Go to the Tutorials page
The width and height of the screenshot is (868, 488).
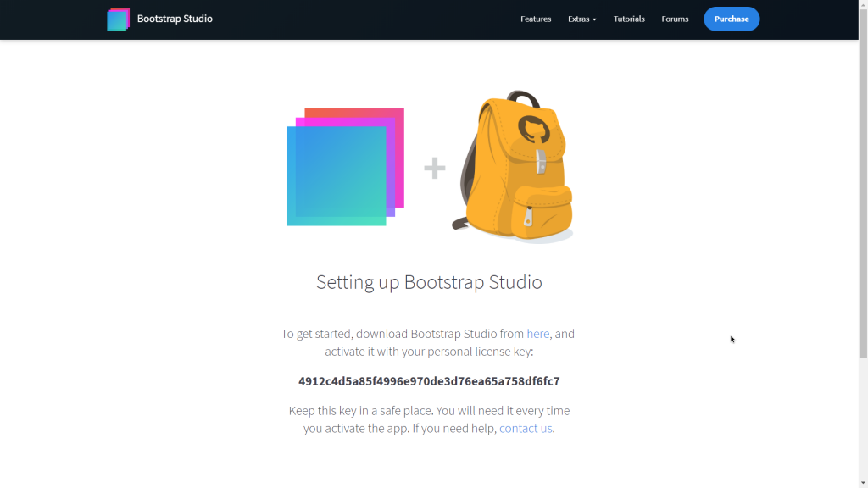[629, 19]
